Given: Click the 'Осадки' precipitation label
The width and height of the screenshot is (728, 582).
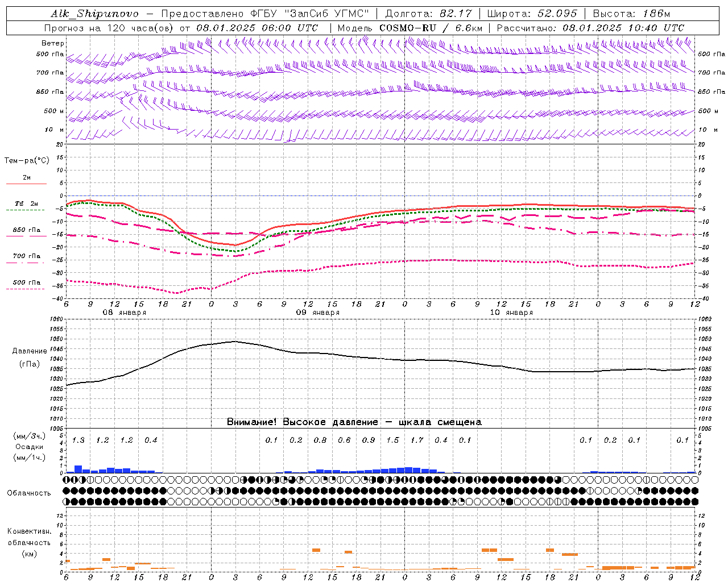Looking at the screenshot, I should 30,447.
